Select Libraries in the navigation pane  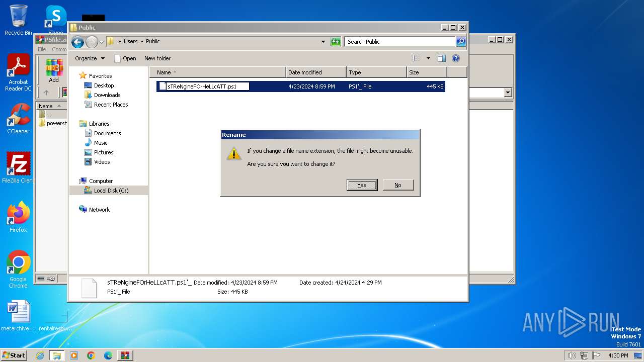(99, 124)
